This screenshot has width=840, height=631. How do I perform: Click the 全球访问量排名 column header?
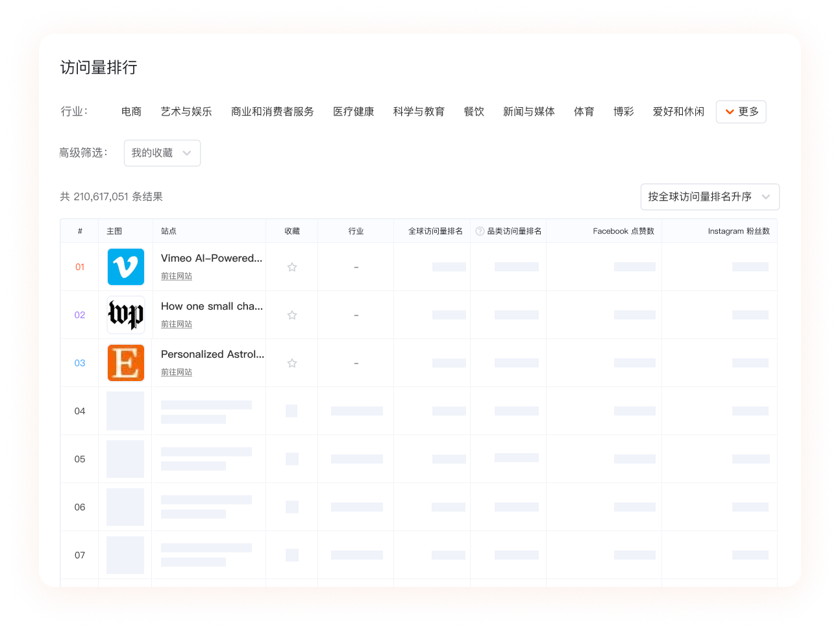[435, 231]
